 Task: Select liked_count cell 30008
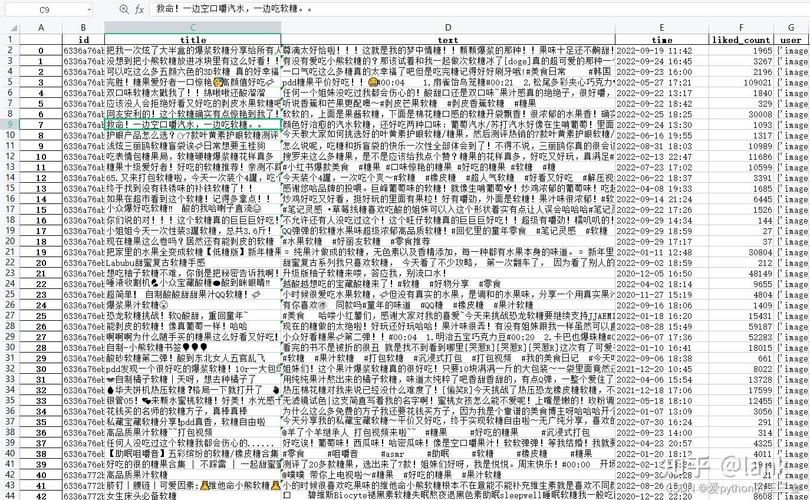click(x=741, y=114)
